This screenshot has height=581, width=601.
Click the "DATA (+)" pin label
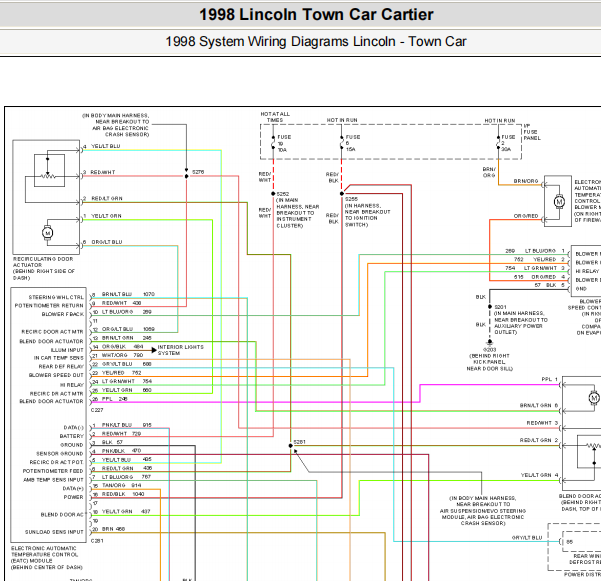[73, 489]
